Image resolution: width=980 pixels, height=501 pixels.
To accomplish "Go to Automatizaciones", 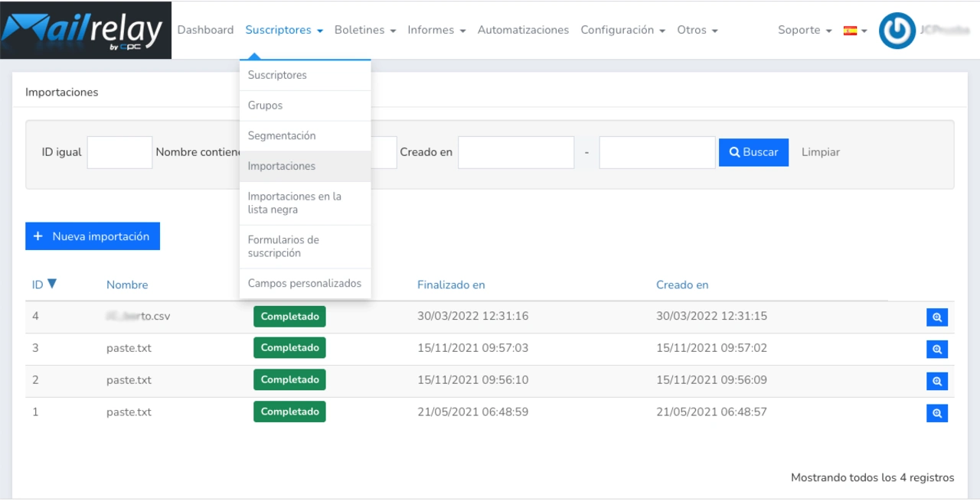I will pos(523,30).
